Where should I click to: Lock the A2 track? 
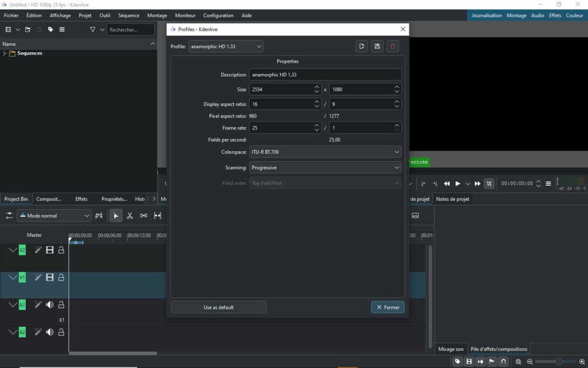tap(61, 332)
